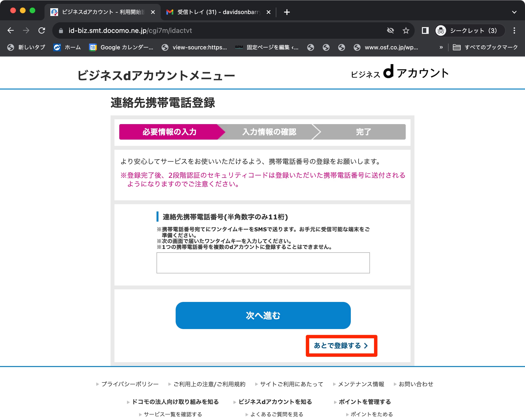Open ドコモの法人向け取り組みを知る link
Viewport: 525px width, 420px height.
(x=175, y=402)
